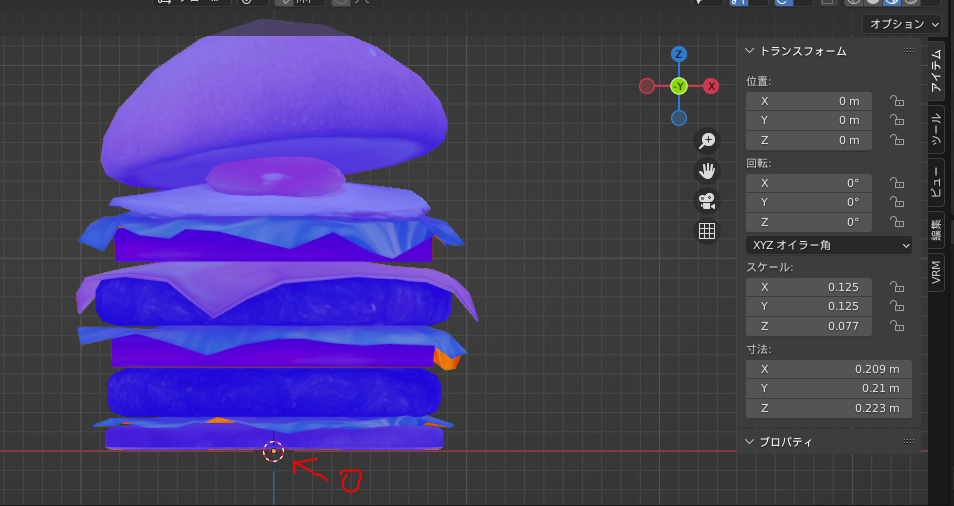Click the unlabeled red negative X gizmo circle
The height and width of the screenshot is (506, 954).
(x=647, y=86)
